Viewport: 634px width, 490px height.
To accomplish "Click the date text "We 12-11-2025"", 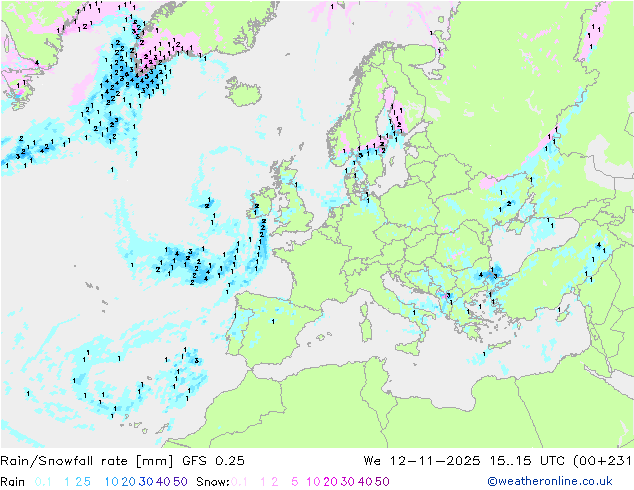I will pos(422,461).
